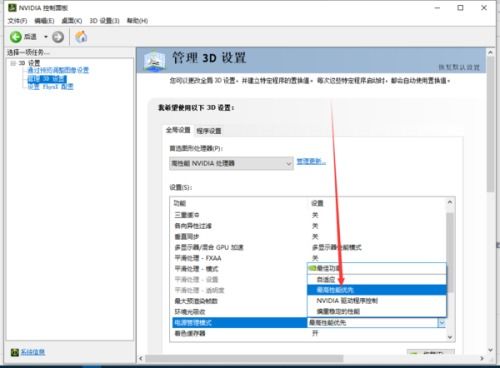Screen dimensions: 500x368
Task: Select 管理 3D 设置 in the tree
Action: click(47, 79)
